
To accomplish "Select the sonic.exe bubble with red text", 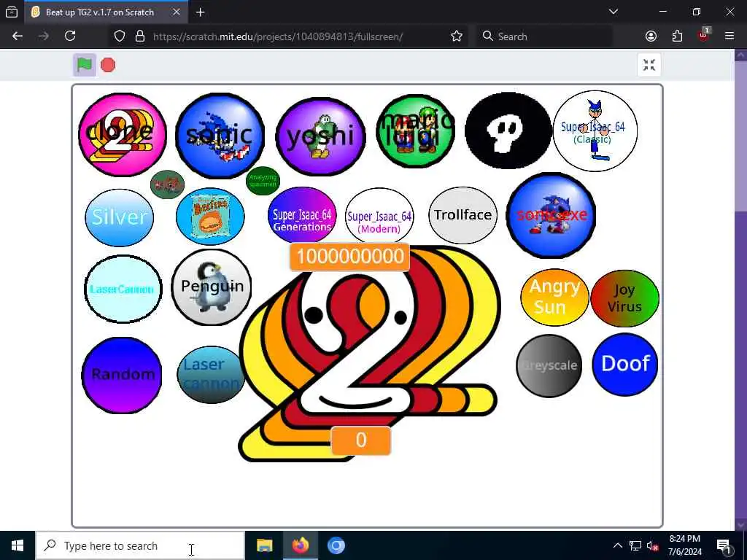I will (551, 215).
